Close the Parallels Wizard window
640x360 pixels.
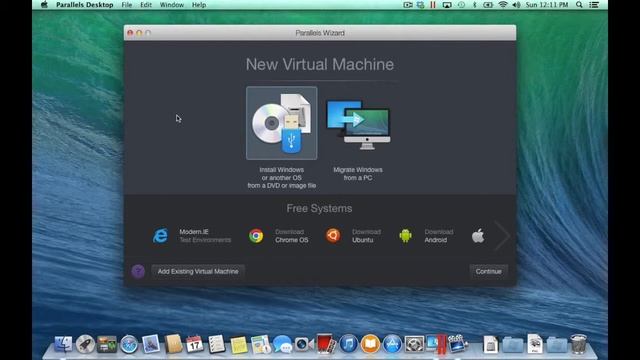[130, 33]
